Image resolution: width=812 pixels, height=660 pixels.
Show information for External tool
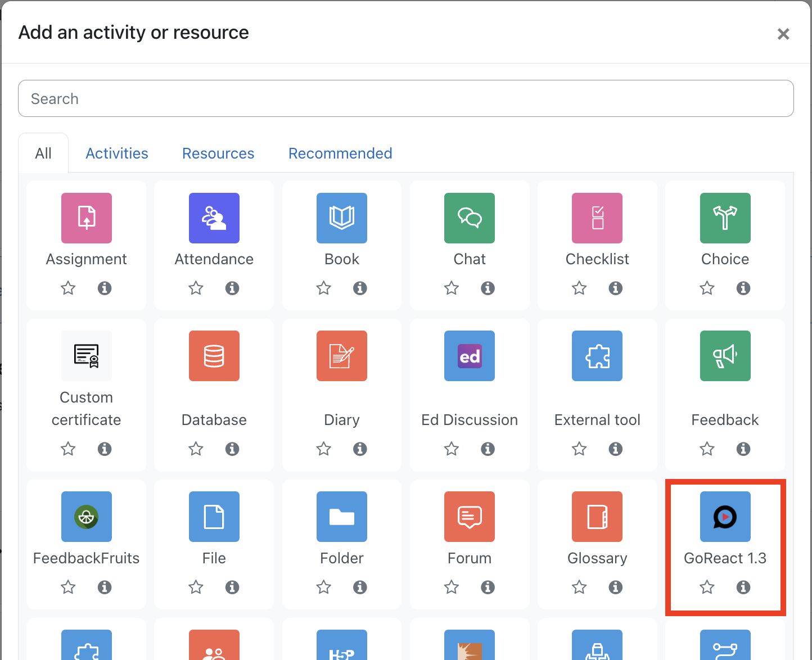[x=616, y=449]
